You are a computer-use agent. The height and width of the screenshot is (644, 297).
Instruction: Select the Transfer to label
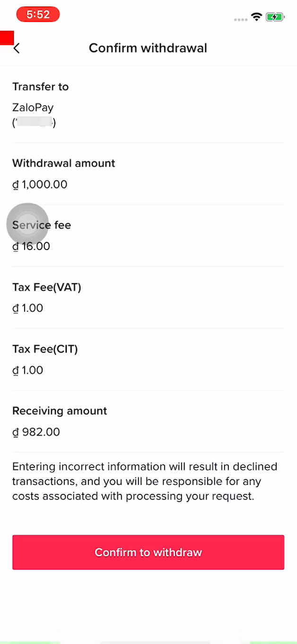(x=40, y=87)
